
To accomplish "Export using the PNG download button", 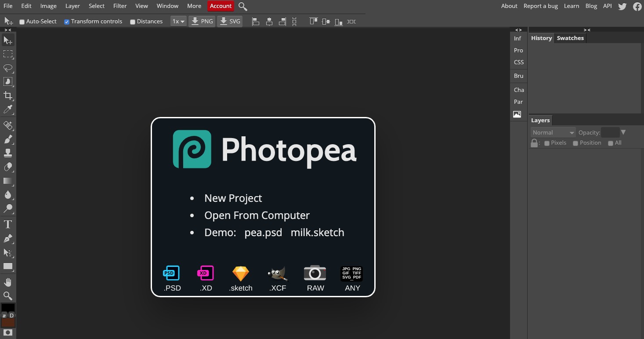I will click(x=202, y=21).
